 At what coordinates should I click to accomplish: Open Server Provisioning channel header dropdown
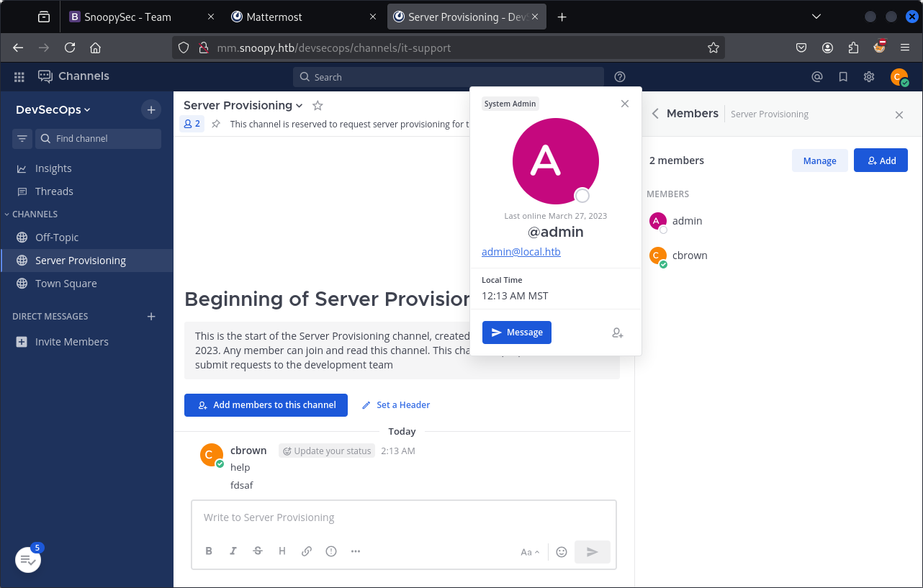tap(243, 106)
